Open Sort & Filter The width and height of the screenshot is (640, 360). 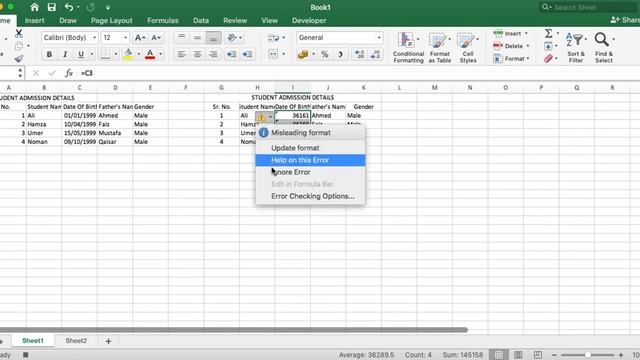tap(576, 48)
